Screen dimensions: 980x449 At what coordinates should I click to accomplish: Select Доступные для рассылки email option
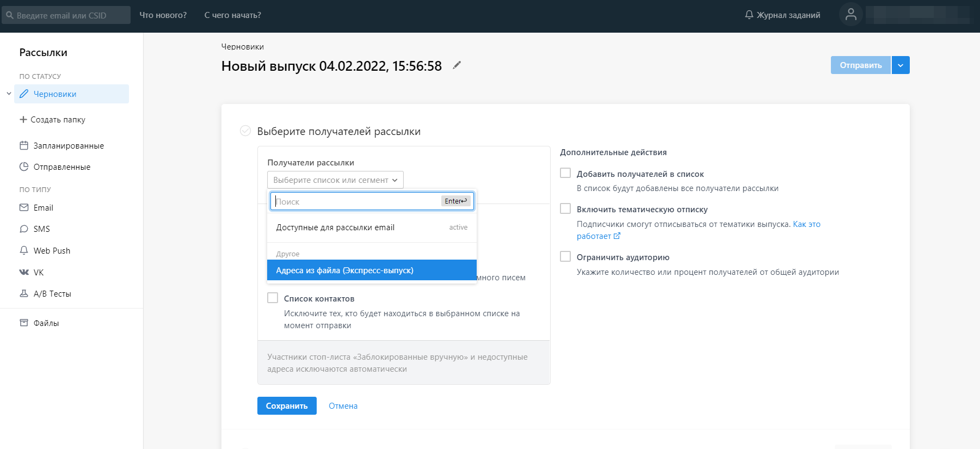[x=372, y=227]
